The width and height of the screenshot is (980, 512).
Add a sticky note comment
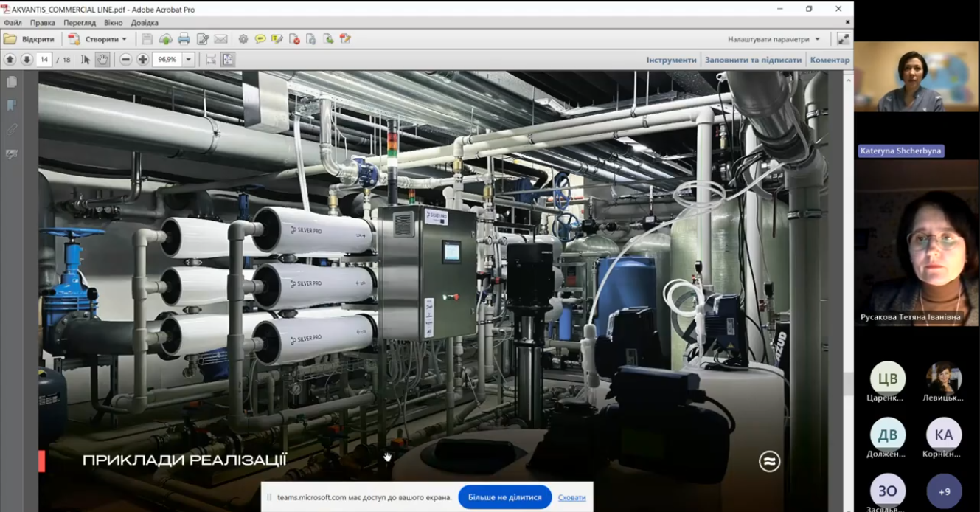[260, 39]
